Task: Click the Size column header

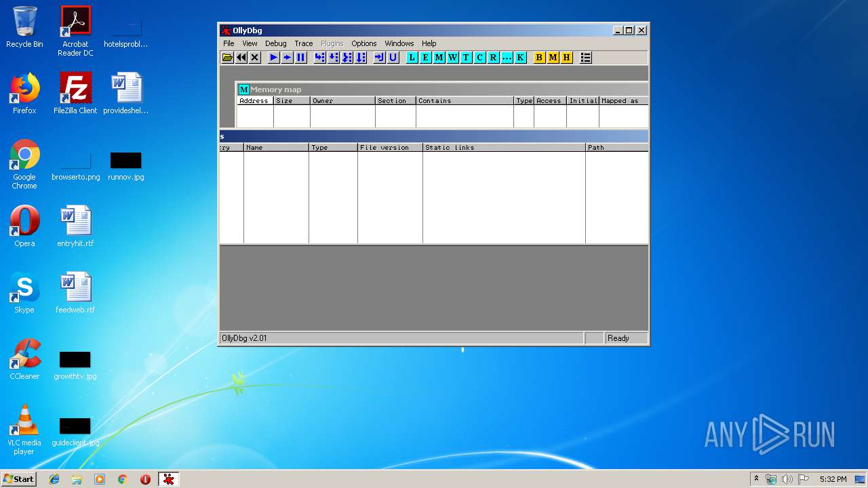Action: (292, 100)
